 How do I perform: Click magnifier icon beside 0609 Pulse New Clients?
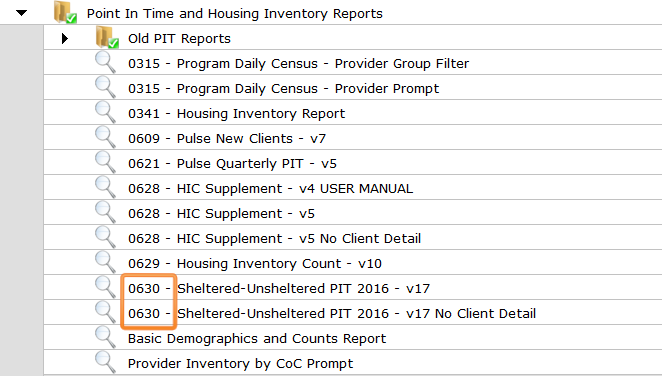(x=105, y=137)
